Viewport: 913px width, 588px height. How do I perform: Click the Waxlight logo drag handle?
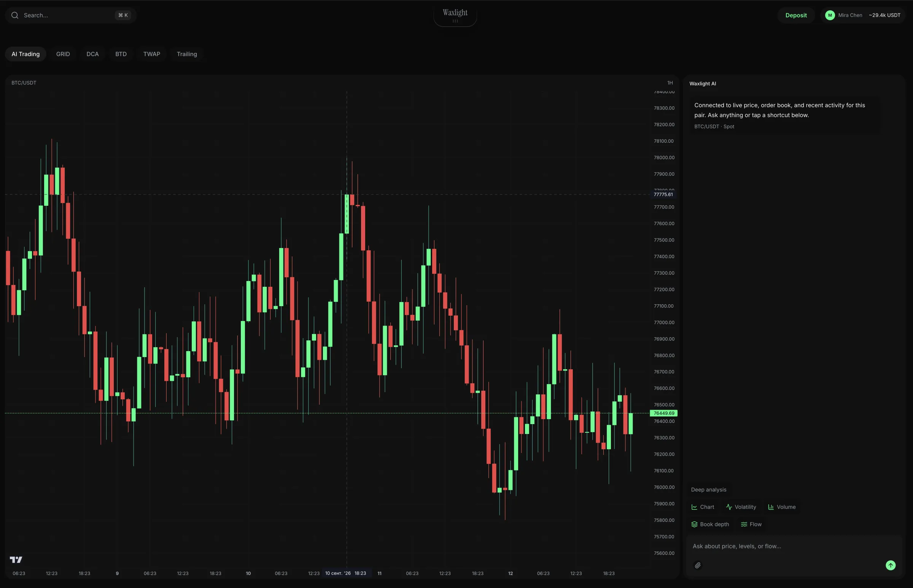click(455, 21)
